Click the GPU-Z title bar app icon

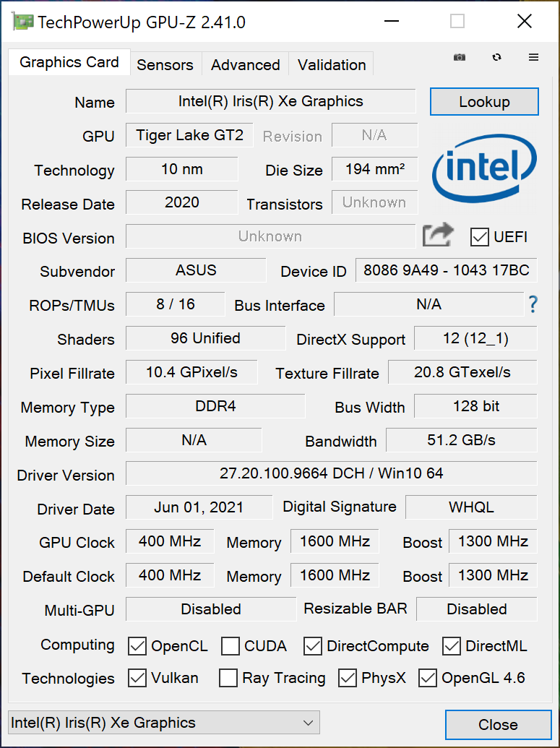(20, 22)
